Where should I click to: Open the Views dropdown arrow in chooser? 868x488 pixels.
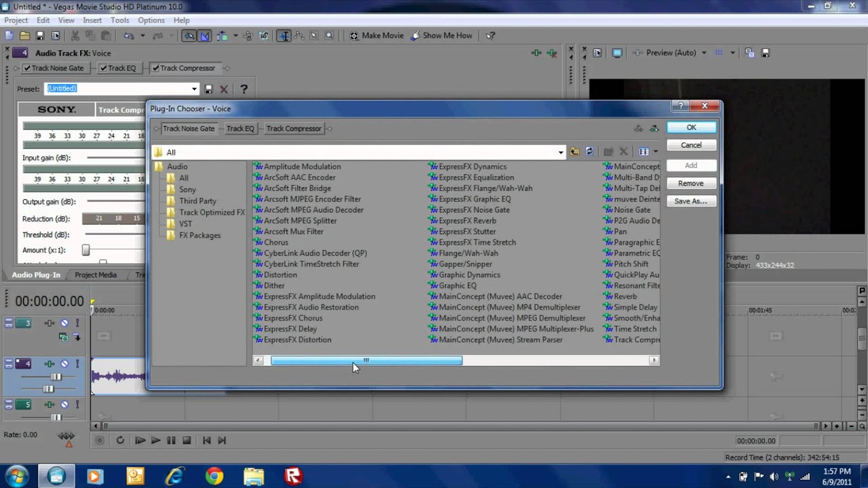pos(655,152)
